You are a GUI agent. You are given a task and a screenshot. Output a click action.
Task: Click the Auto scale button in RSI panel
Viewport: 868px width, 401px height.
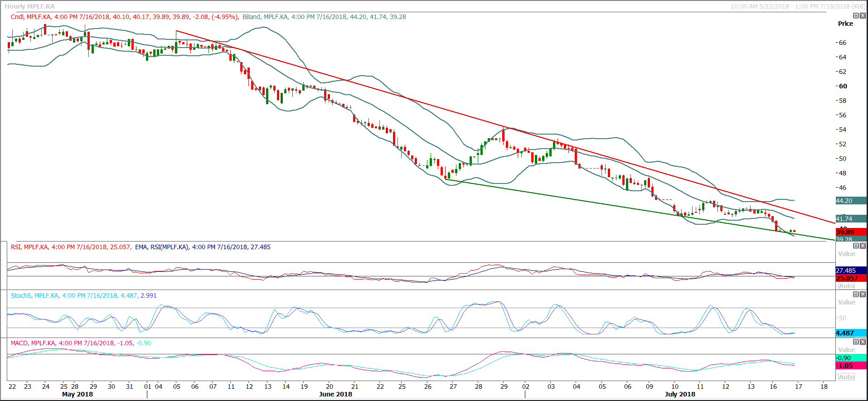pos(846,286)
